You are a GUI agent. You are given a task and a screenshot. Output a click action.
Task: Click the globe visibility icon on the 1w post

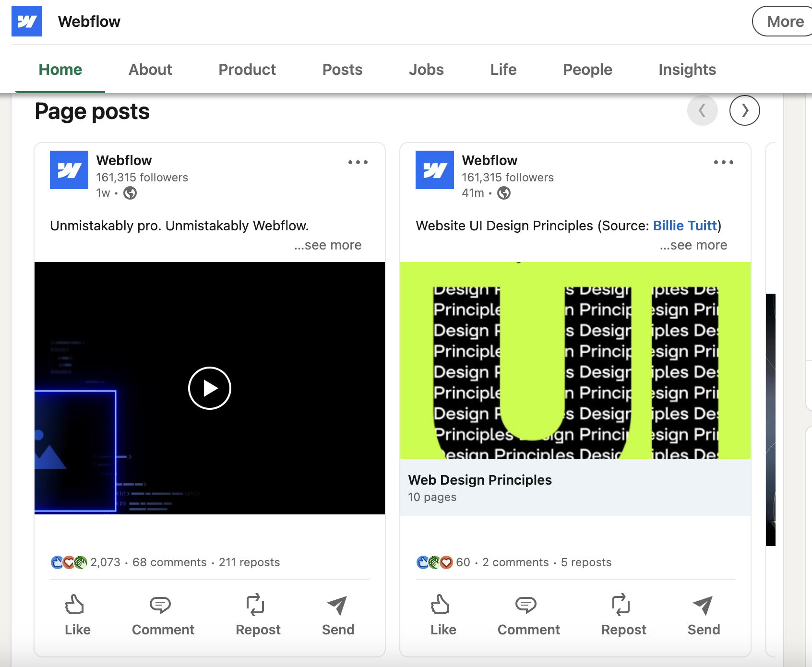point(130,193)
